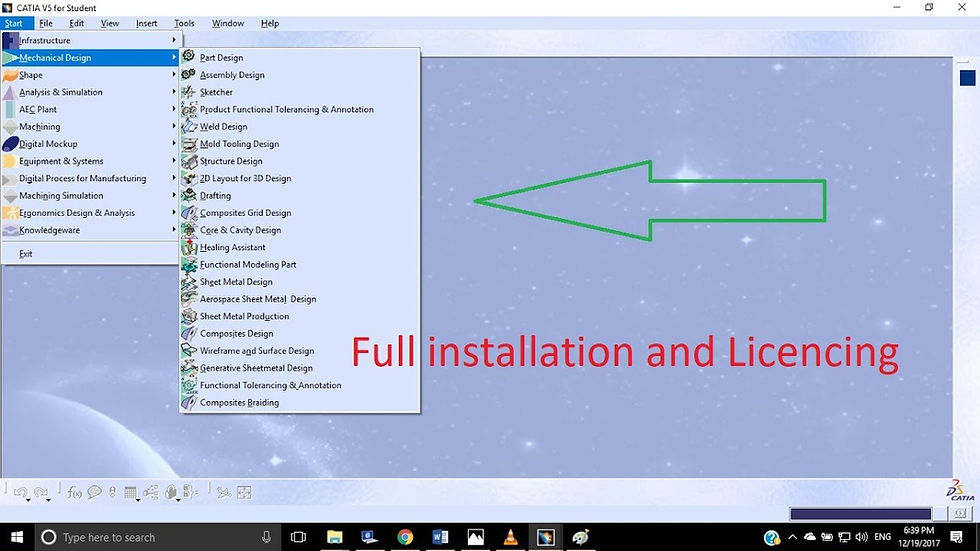This screenshot has height=551, width=980.
Task: Expand the Machining submenu arrow
Action: (174, 126)
